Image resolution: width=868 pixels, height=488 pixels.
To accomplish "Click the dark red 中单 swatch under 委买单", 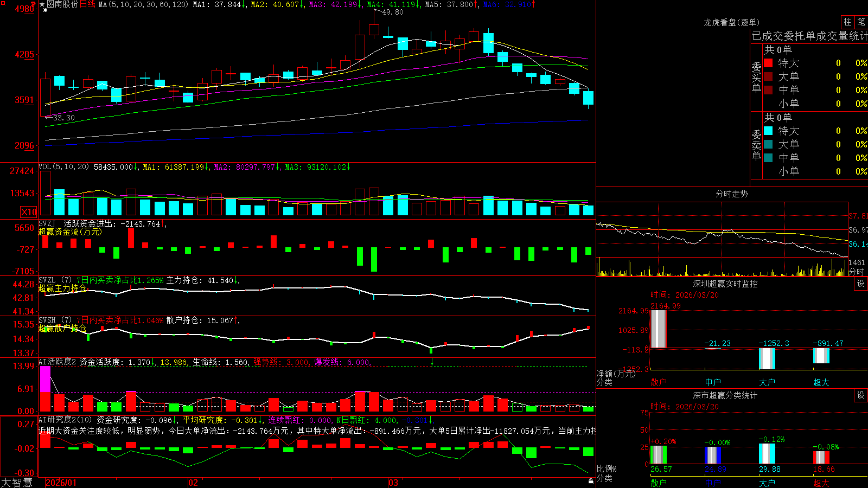I will point(768,90).
